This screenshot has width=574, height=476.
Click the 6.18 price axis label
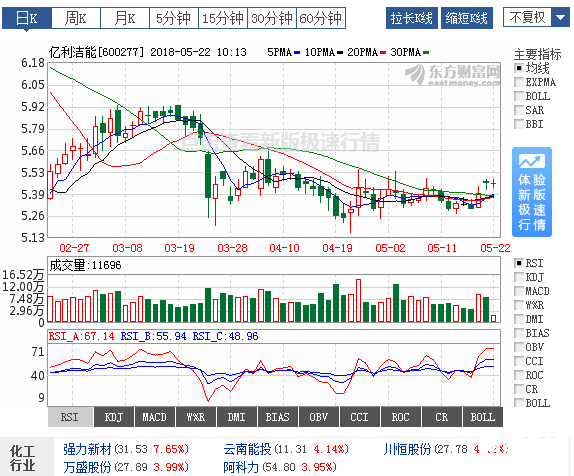coord(33,63)
